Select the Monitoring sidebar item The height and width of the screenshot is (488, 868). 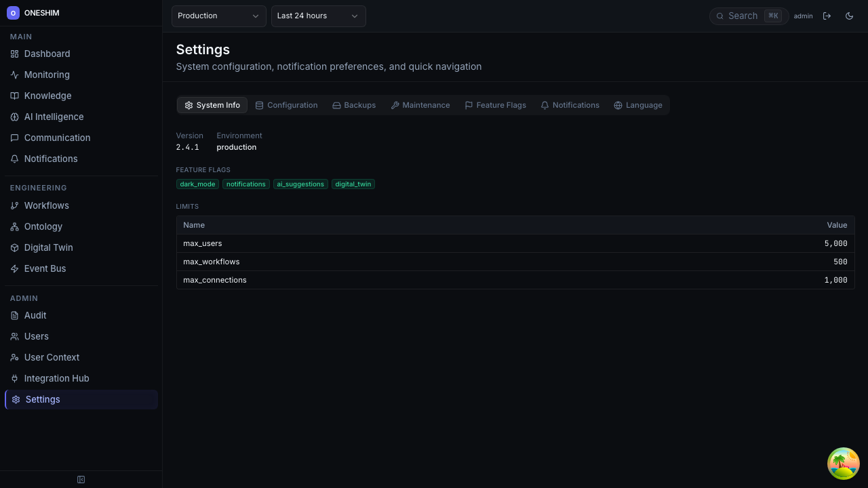[x=46, y=75]
